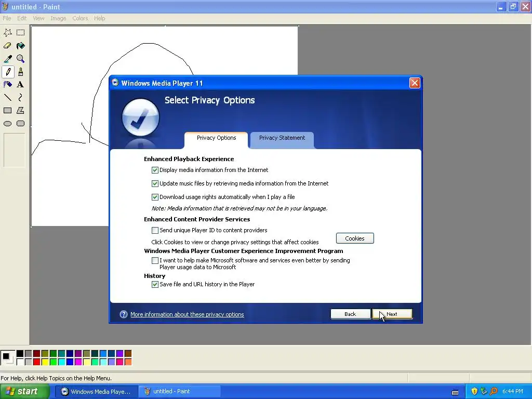Open More information about these privacy options link
The height and width of the screenshot is (399, 532).
(x=187, y=314)
